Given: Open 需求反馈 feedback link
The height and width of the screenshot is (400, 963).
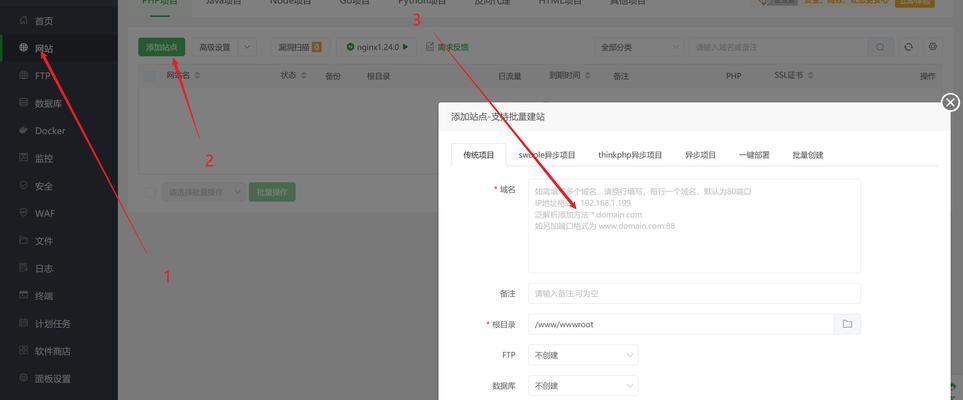Looking at the screenshot, I should pyautogui.click(x=447, y=47).
